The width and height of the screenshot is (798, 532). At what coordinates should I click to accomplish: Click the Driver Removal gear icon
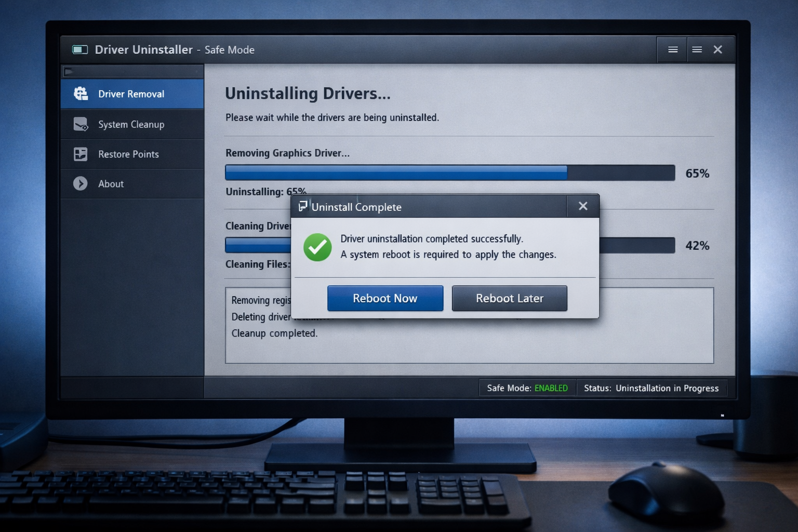81,94
